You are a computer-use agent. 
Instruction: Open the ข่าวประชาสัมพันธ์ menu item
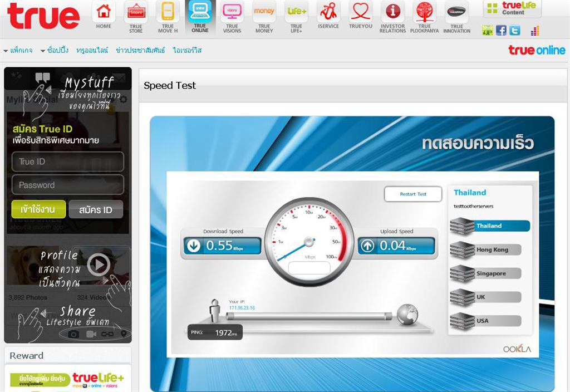coord(140,50)
